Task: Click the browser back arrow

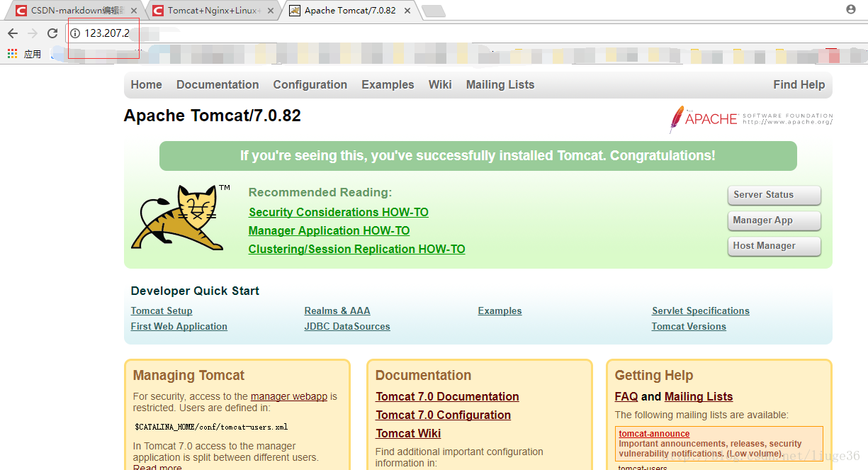Action: pyautogui.click(x=13, y=33)
